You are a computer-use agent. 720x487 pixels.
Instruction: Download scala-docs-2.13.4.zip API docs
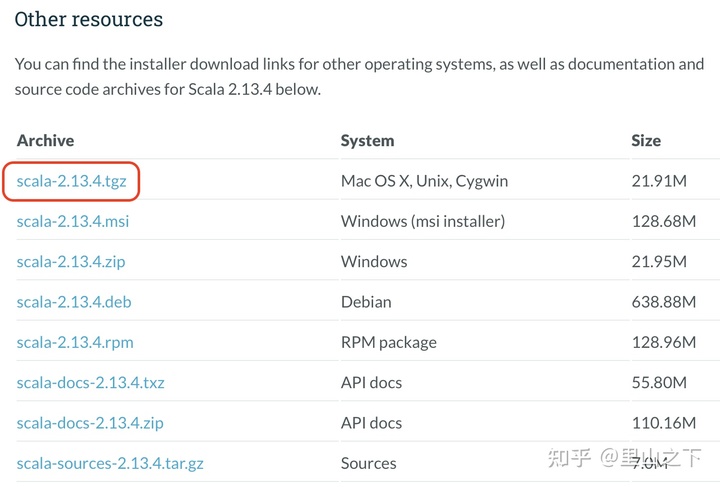tap(90, 423)
